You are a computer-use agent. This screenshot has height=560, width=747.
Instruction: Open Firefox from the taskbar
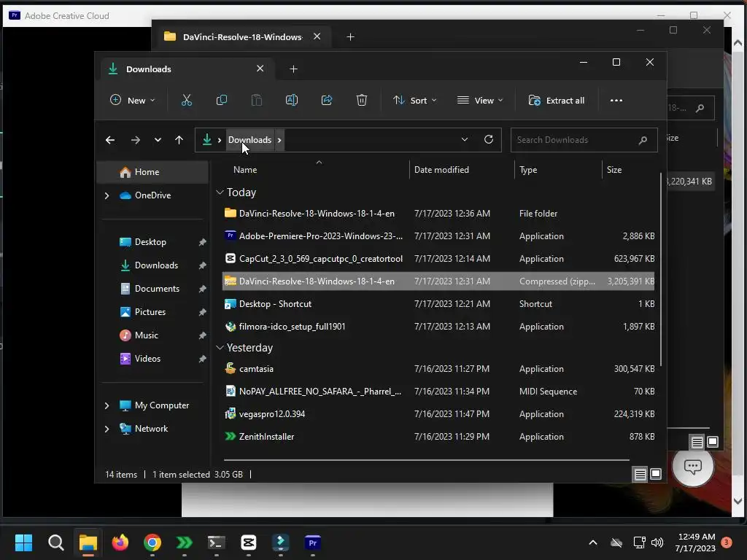(x=120, y=542)
